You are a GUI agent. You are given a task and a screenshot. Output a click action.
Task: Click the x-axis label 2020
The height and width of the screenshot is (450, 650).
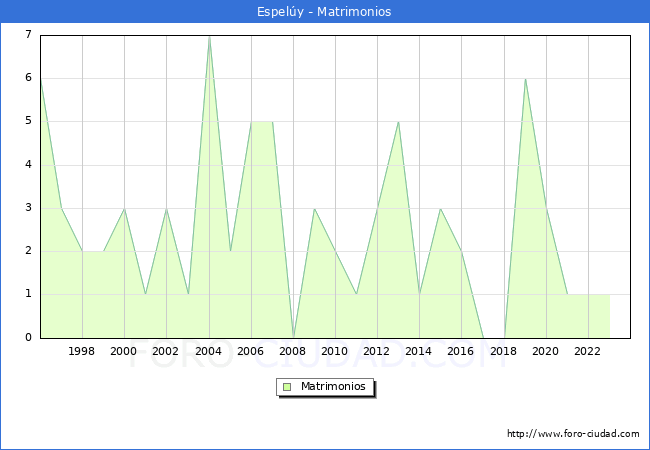pyautogui.click(x=546, y=351)
